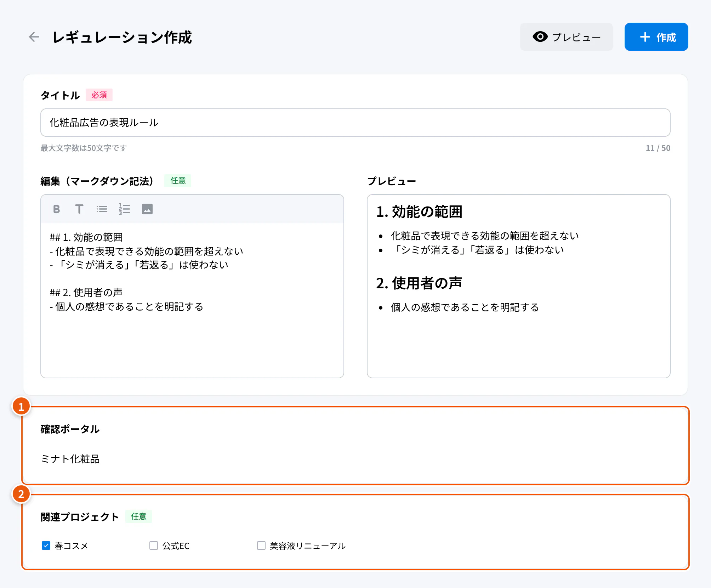Insert a heading with the T icon
711x588 pixels.
pos(79,209)
